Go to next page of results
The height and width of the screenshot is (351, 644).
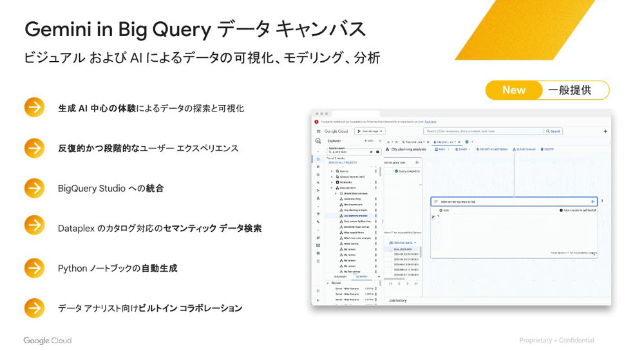tap(408, 283)
